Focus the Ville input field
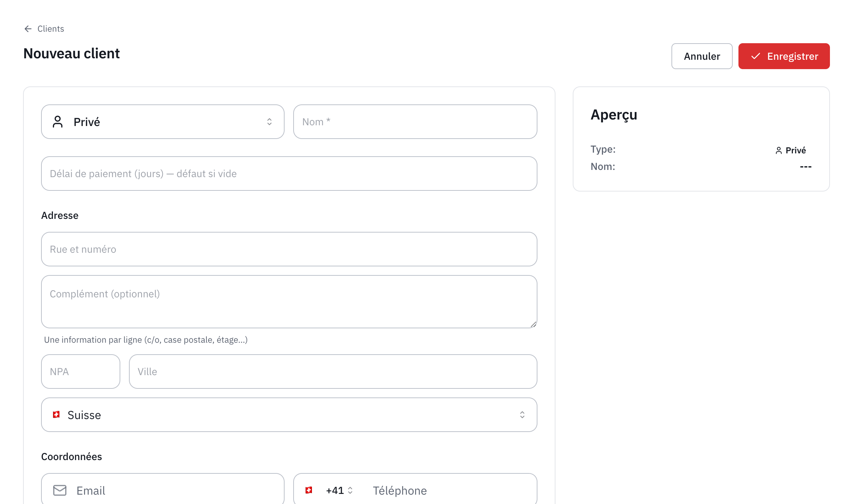 [333, 372]
